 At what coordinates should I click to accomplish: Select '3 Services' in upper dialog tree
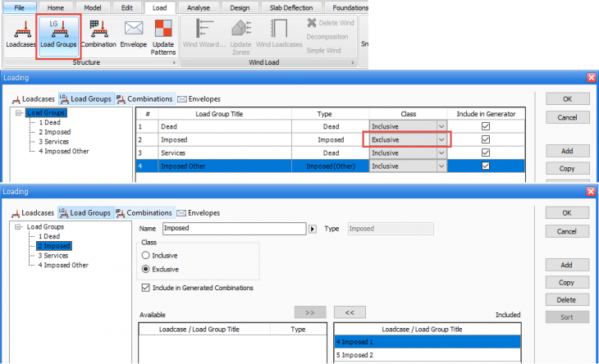point(53,142)
